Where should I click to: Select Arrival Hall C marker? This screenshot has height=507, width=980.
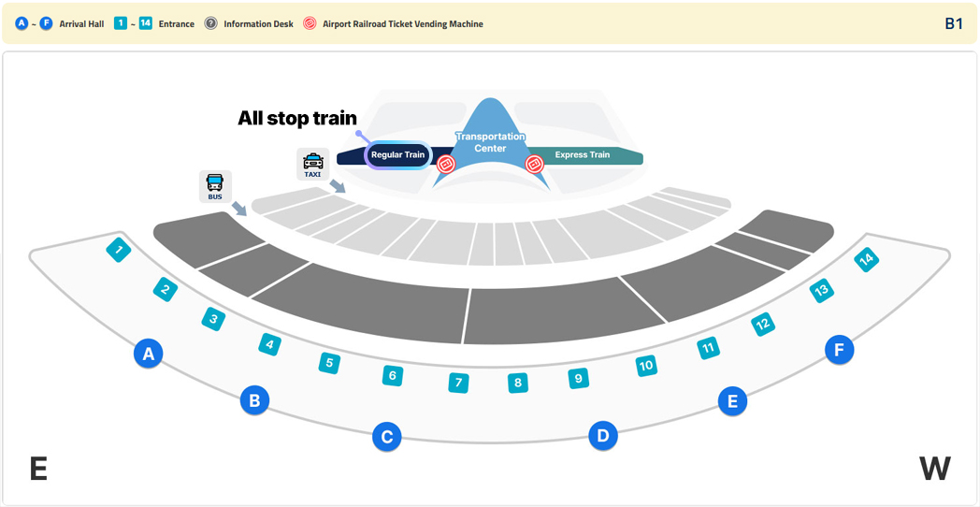click(386, 436)
